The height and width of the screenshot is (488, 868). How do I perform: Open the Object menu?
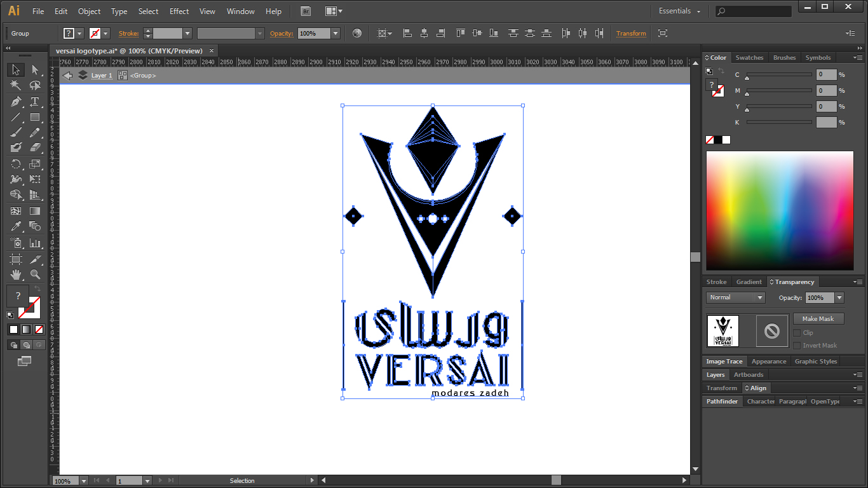pyautogui.click(x=89, y=11)
